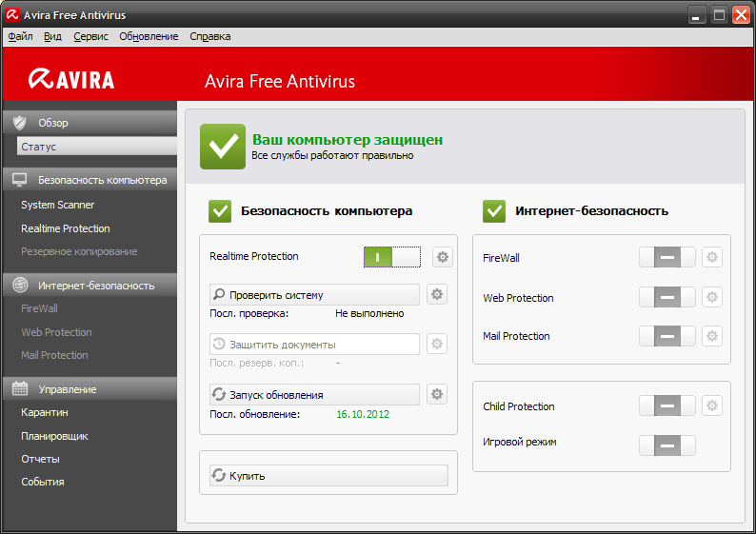Image resolution: width=756 pixels, height=534 pixels.
Task: Select Карантин in the sidebar
Action: point(45,412)
